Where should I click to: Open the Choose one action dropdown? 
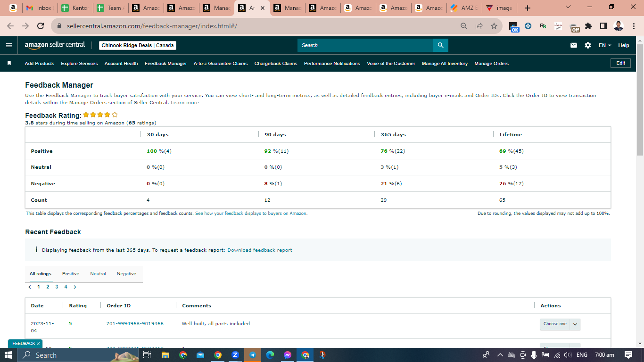[x=560, y=324]
